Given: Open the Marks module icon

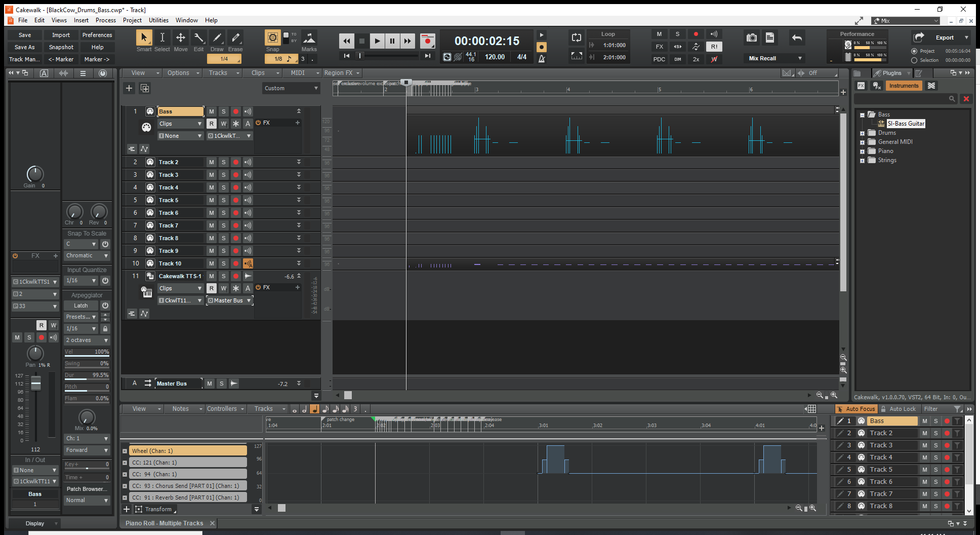Looking at the screenshot, I should (x=309, y=37).
